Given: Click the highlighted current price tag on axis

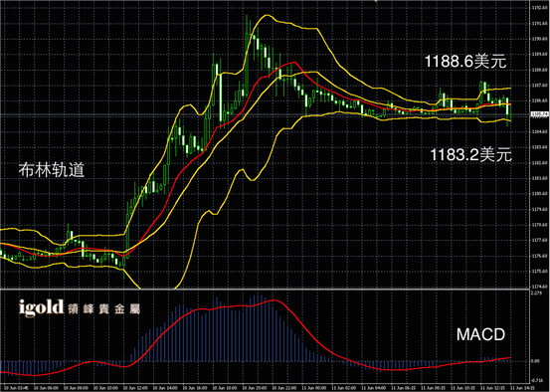Looking at the screenshot, I should point(540,114).
